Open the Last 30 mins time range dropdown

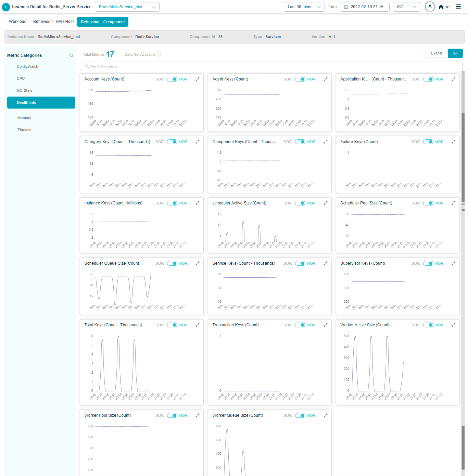[x=304, y=7]
